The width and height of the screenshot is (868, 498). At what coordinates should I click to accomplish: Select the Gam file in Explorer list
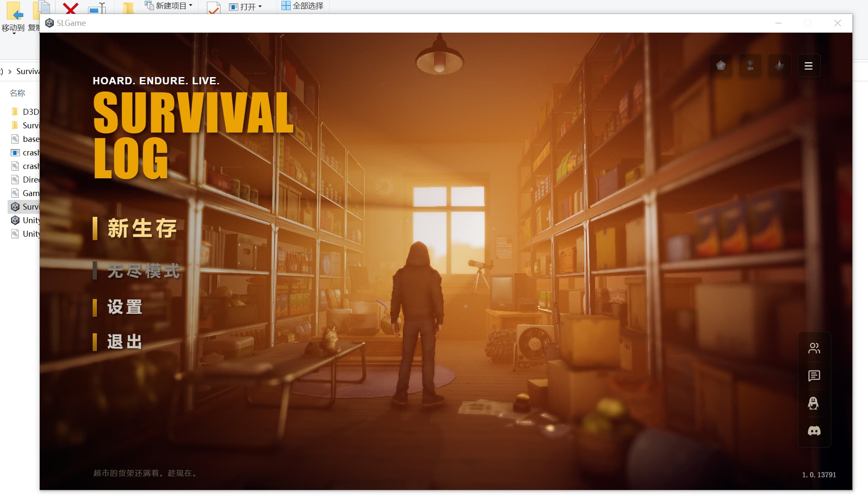tap(25, 193)
